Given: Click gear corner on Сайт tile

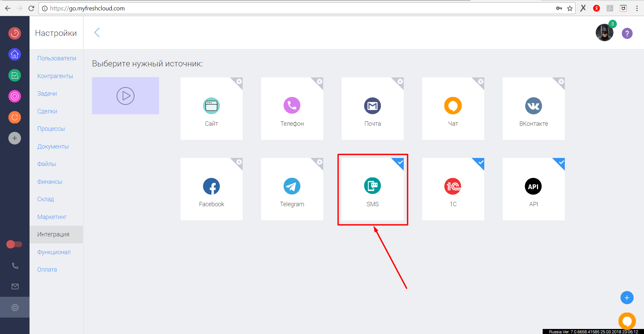Looking at the screenshot, I should tap(239, 81).
